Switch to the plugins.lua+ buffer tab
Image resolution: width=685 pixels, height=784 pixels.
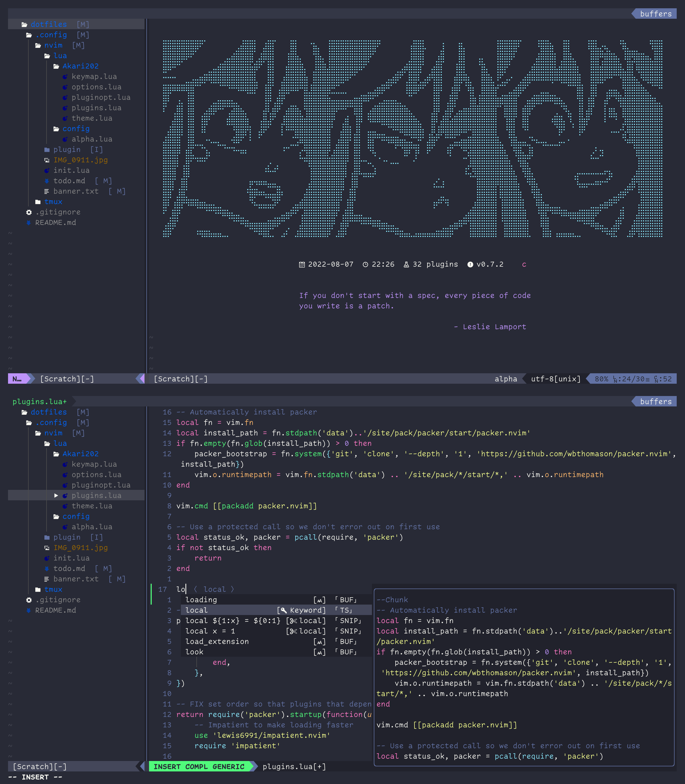tap(40, 402)
